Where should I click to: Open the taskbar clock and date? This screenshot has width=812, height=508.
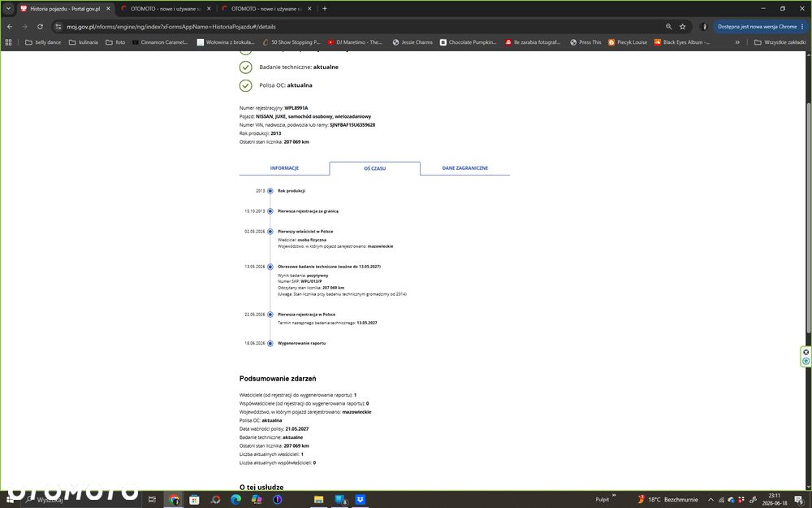tap(774, 499)
